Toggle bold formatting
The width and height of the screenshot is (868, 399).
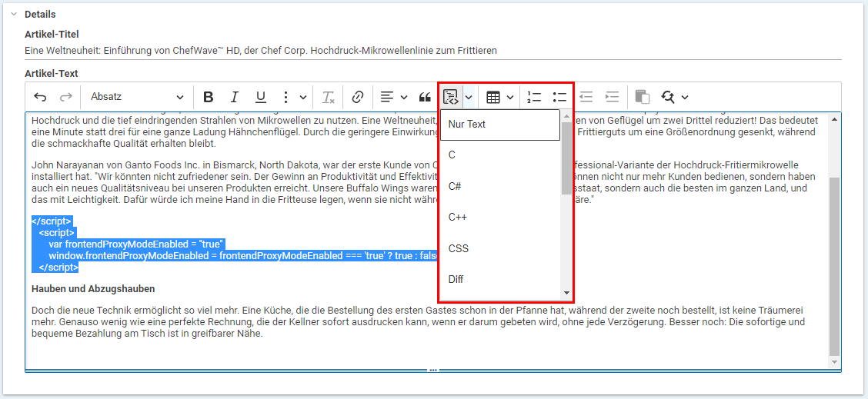click(x=208, y=98)
